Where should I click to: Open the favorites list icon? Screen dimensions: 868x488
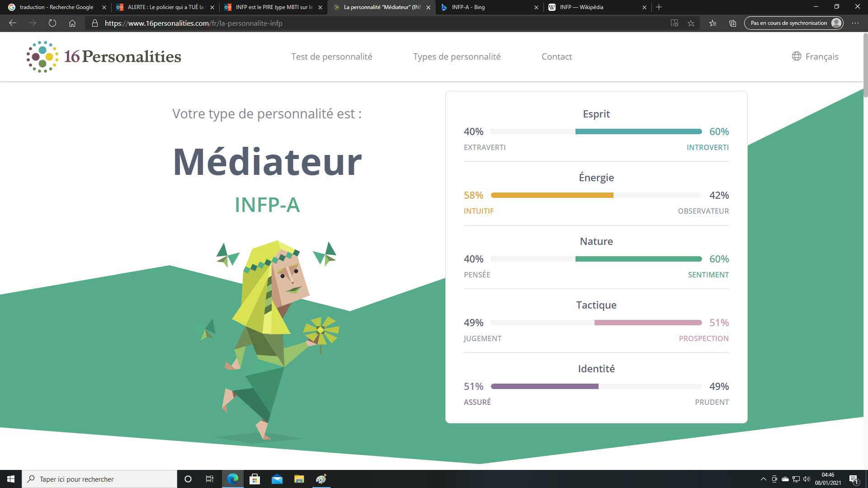pyautogui.click(x=713, y=23)
